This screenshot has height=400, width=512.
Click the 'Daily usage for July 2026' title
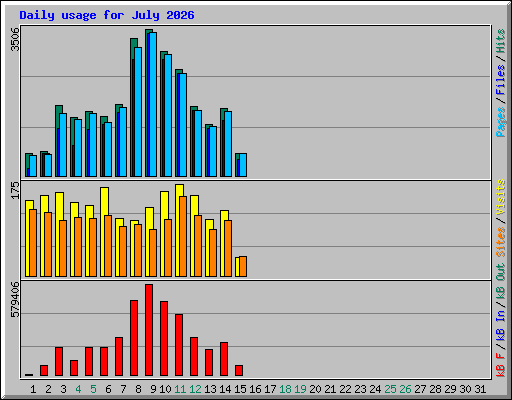(x=107, y=15)
